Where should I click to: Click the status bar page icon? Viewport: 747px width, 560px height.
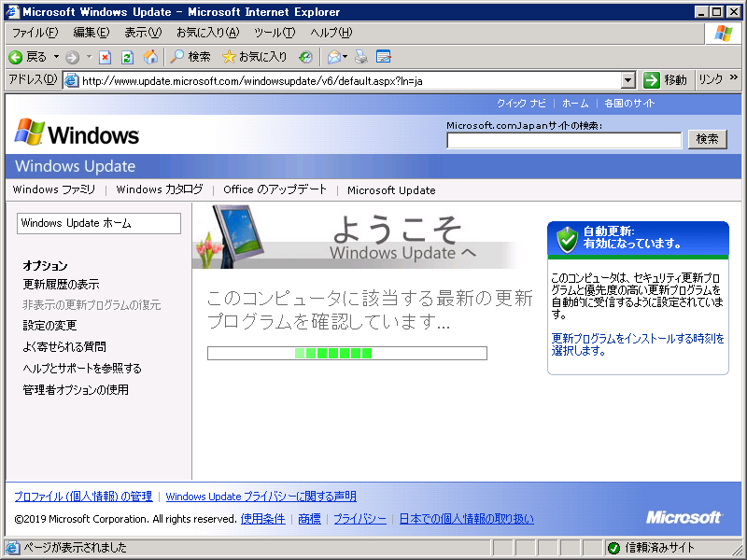pyautogui.click(x=12, y=548)
